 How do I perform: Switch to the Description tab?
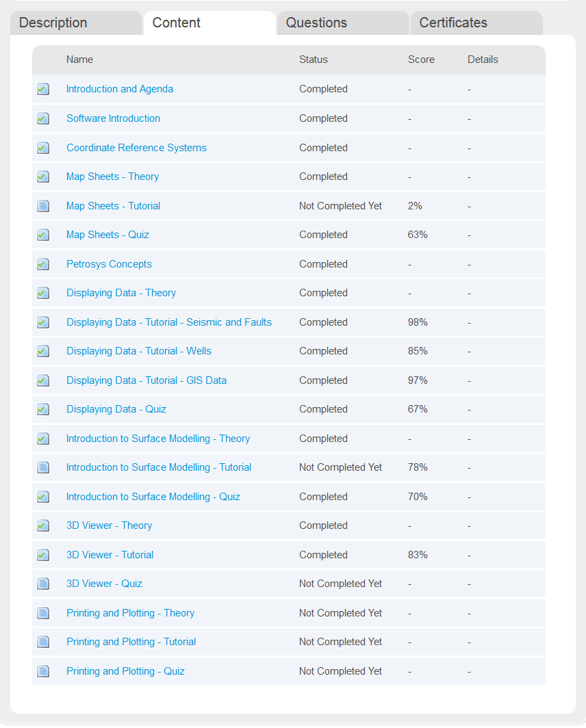[x=53, y=23]
